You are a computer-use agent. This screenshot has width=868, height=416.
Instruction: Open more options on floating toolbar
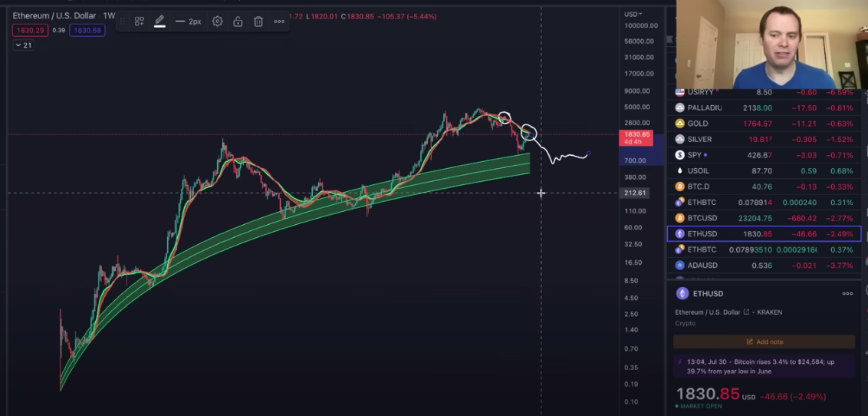279,21
